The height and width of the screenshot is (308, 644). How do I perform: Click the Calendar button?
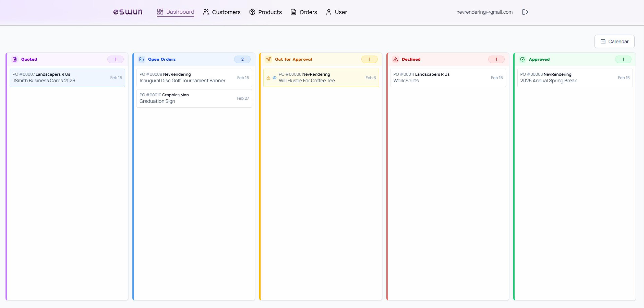point(614,41)
